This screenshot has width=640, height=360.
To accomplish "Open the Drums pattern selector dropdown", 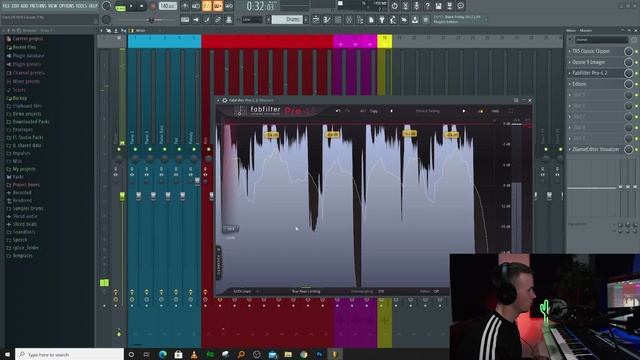I will (x=287, y=20).
